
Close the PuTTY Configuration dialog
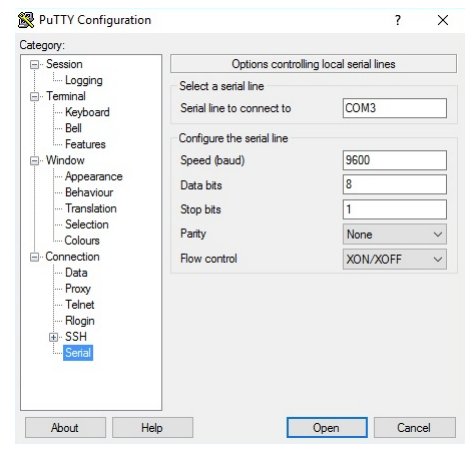click(443, 20)
